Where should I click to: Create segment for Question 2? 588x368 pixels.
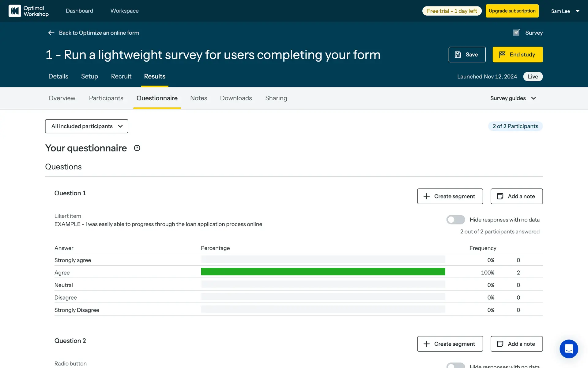click(450, 344)
